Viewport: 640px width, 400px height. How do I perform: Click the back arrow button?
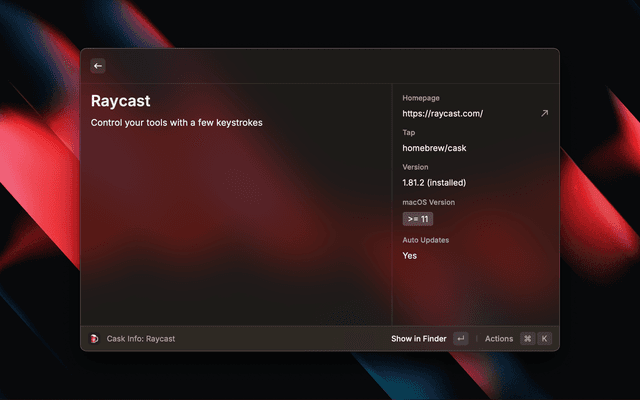click(x=98, y=66)
